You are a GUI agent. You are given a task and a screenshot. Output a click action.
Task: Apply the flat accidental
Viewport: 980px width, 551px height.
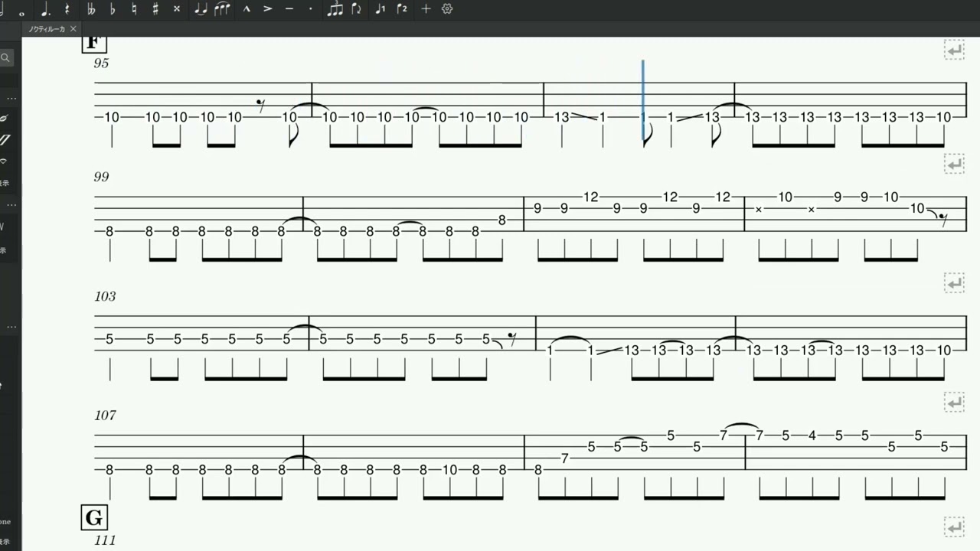tap(113, 9)
